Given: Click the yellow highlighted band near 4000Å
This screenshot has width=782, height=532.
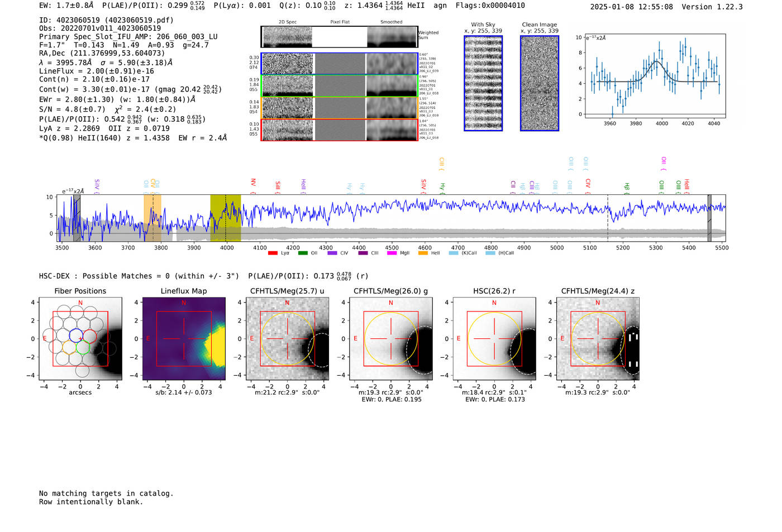Looking at the screenshot, I should 226,218.
